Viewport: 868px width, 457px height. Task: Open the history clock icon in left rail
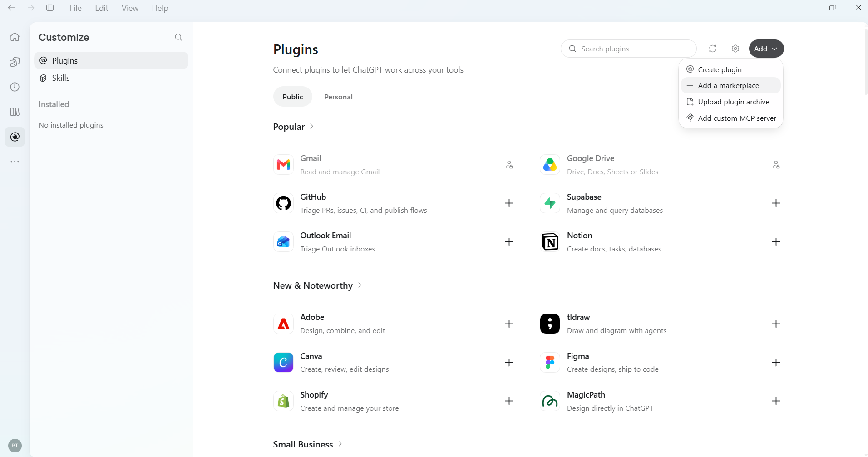click(x=15, y=87)
